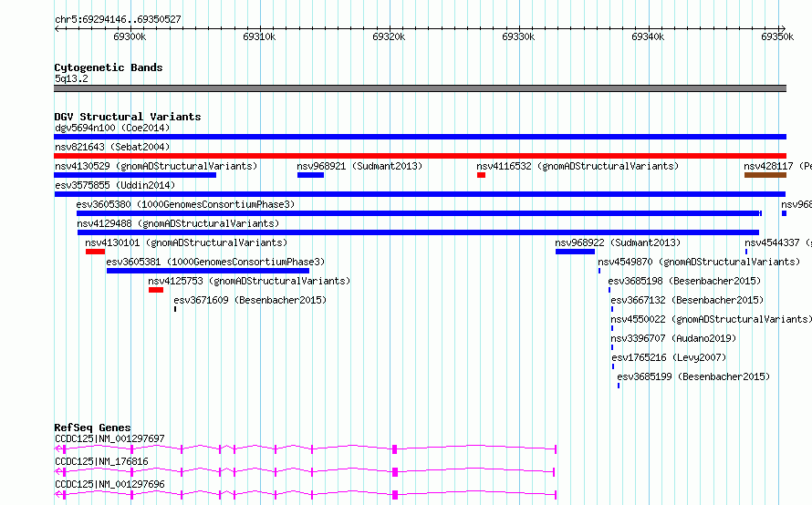
Task: Select the 5q13.2 band label
Action: click(71, 78)
